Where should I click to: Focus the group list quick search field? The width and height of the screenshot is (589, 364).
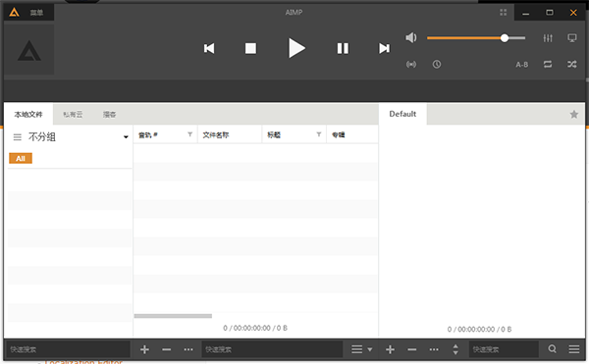point(69,349)
